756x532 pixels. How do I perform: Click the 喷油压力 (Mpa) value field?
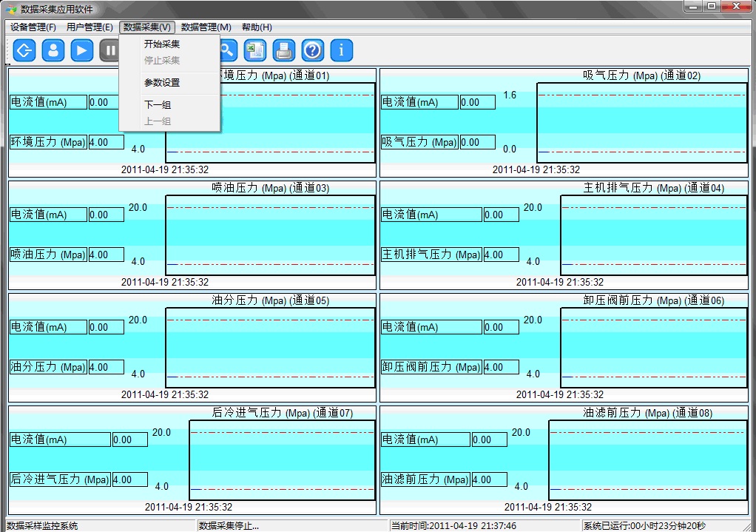[106, 255]
